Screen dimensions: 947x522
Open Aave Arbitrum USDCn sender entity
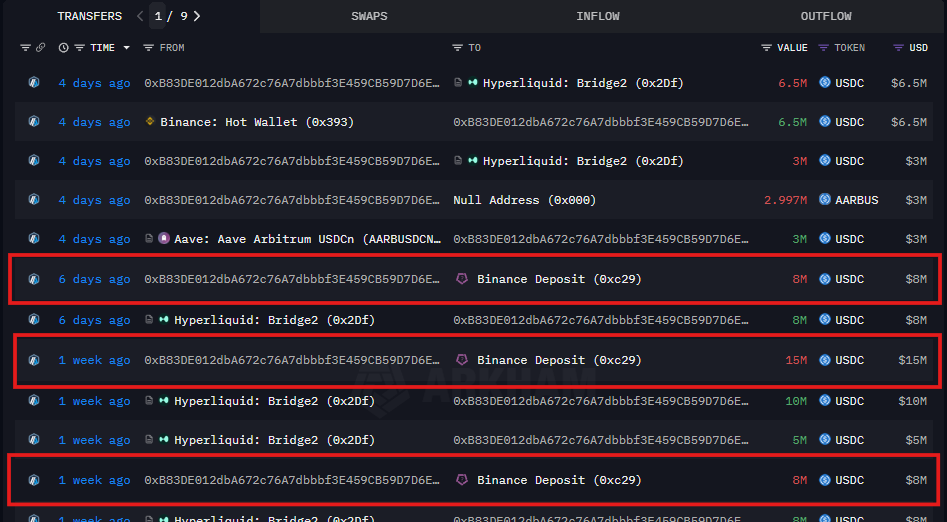pos(307,239)
